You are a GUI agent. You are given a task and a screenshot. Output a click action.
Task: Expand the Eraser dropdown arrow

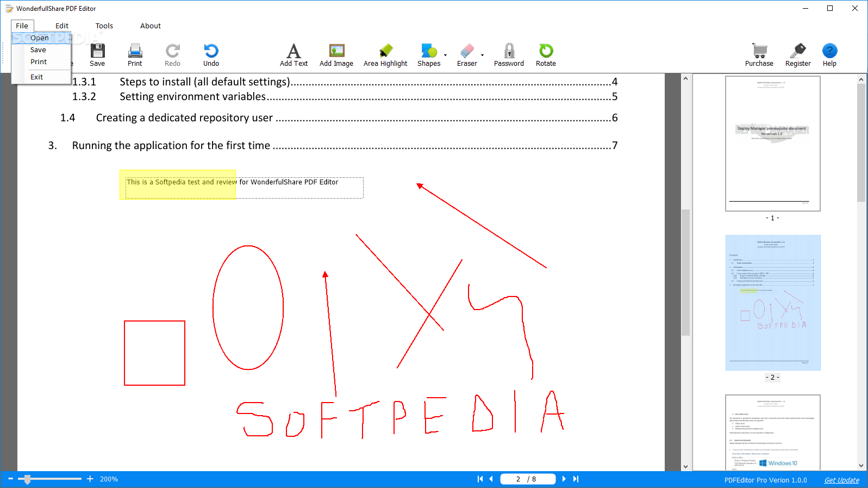(x=482, y=55)
